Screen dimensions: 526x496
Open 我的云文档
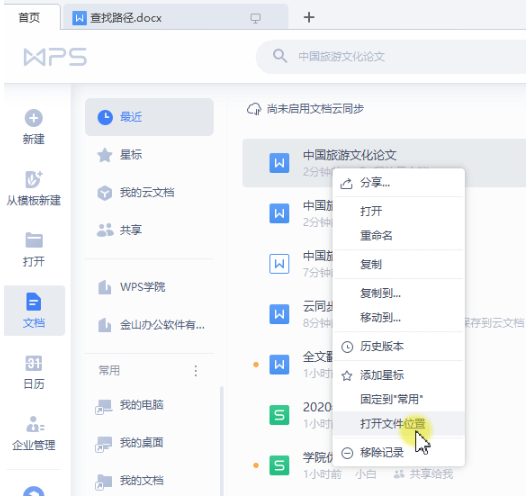pos(149,193)
